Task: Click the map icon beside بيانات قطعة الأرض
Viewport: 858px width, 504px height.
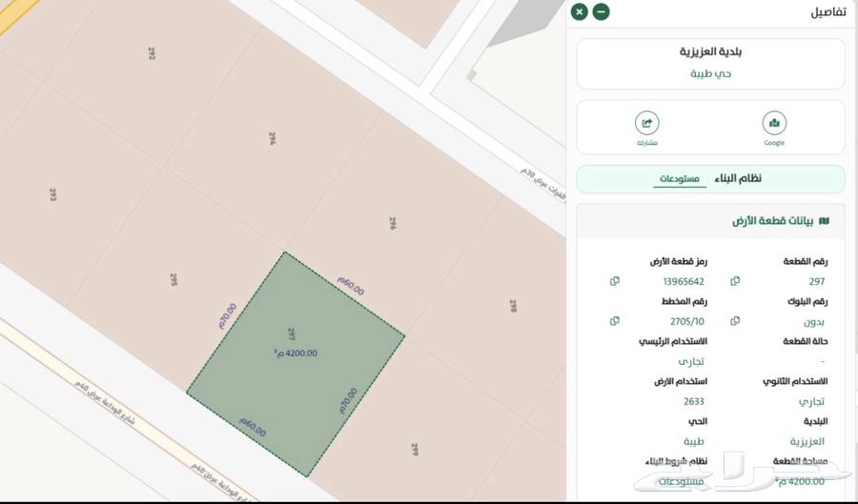Action: [x=825, y=221]
